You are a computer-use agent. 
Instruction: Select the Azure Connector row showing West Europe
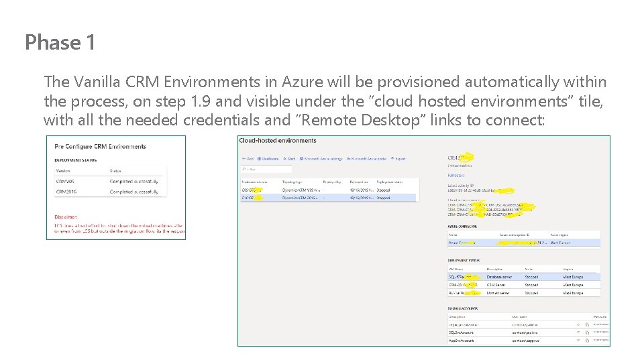point(524,243)
